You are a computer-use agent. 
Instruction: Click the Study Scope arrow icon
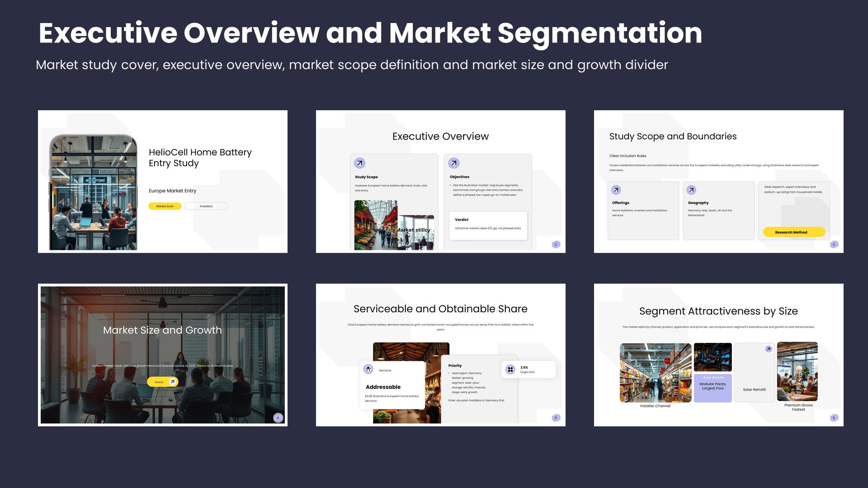[x=360, y=163]
